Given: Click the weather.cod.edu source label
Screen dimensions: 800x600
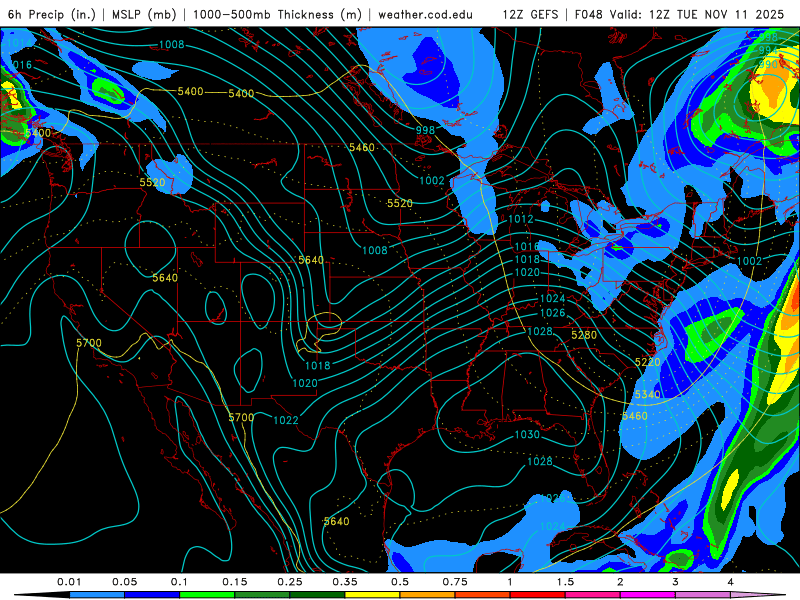Looking at the screenshot, I should click(x=425, y=14).
